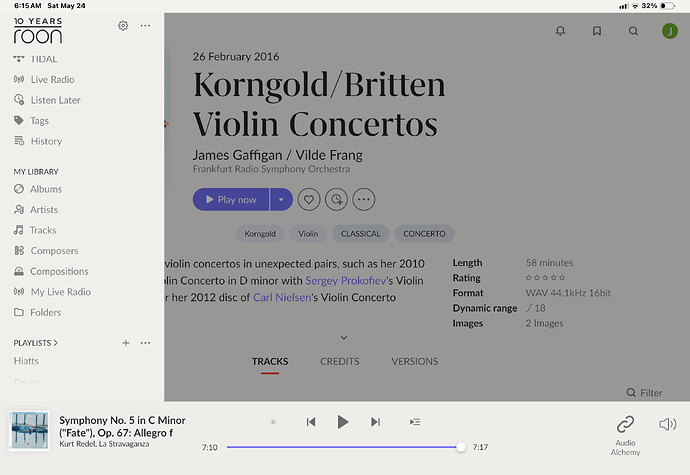Toggle Roon Radio dot indicator

click(273, 422)
